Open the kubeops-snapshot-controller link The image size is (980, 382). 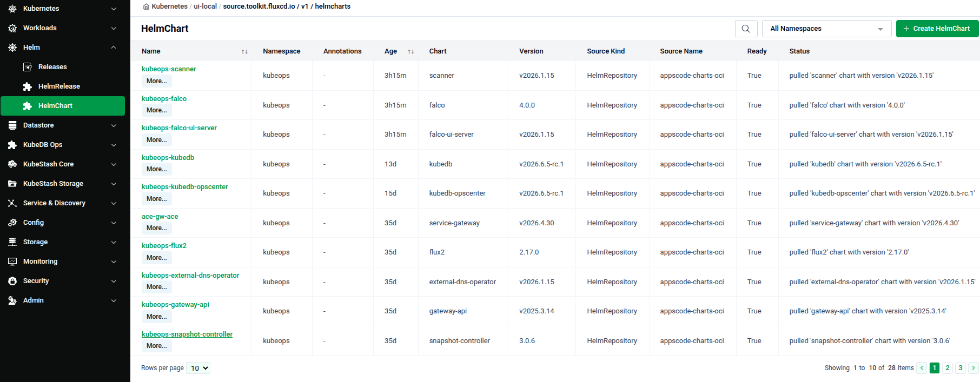[187, 334]
